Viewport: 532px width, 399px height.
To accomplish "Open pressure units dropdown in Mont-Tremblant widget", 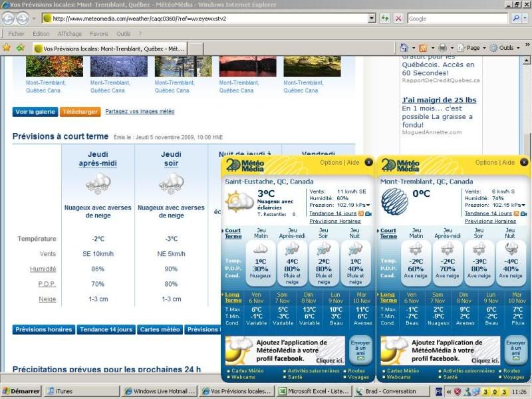I will pos(523,205).
